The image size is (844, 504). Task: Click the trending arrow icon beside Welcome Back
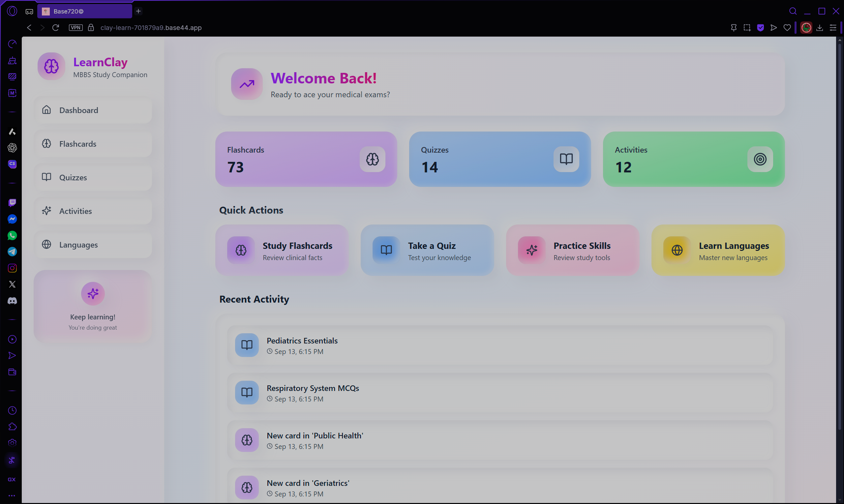(x=247, y=84)
